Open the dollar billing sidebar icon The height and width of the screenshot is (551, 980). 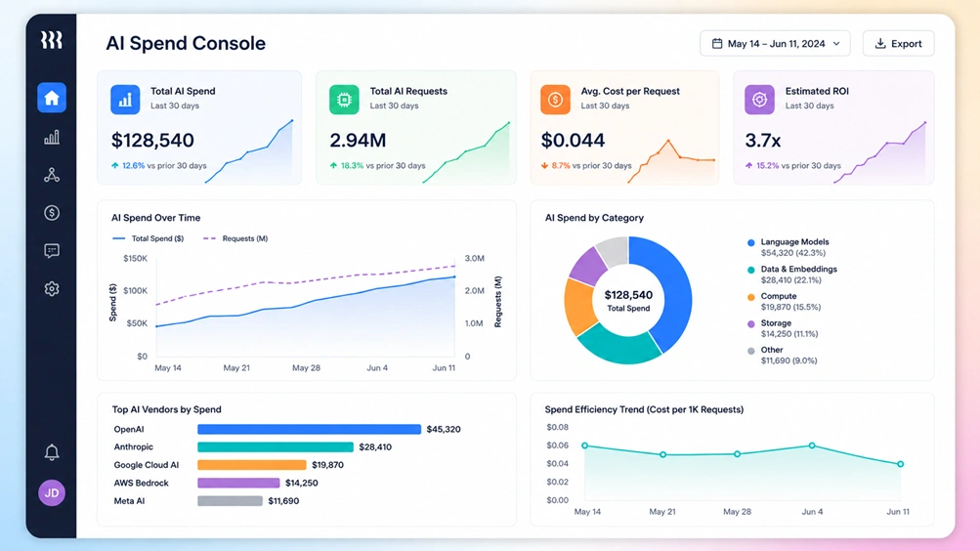click(52, 213)
